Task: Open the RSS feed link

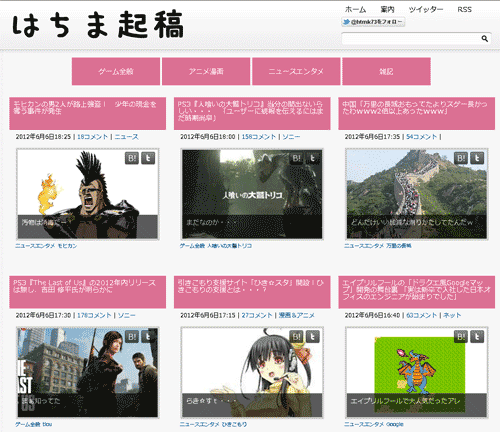Action: click(464, 10)
